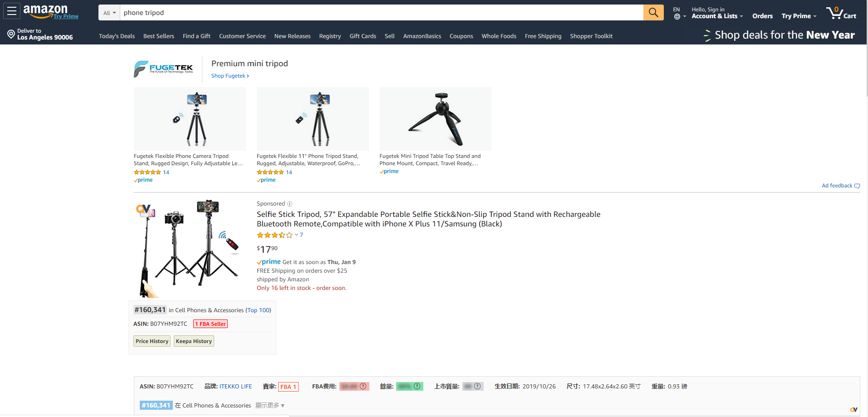Click the Amazon logo
The image size is (868, 417).
(45, 11)
